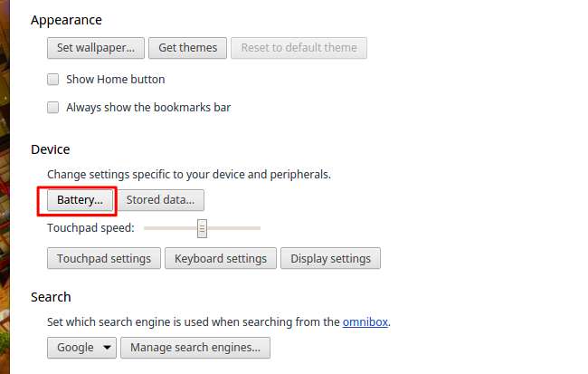Viewport: 588px width, 374px height.
Task: Expand the Google search engine dropdown
Action: coord(81,347)
